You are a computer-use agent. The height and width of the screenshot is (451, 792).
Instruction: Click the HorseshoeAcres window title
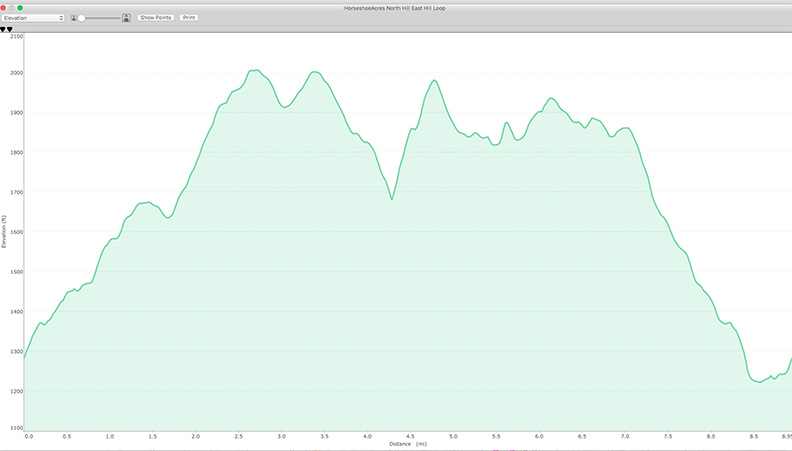(x=395, y=7)
